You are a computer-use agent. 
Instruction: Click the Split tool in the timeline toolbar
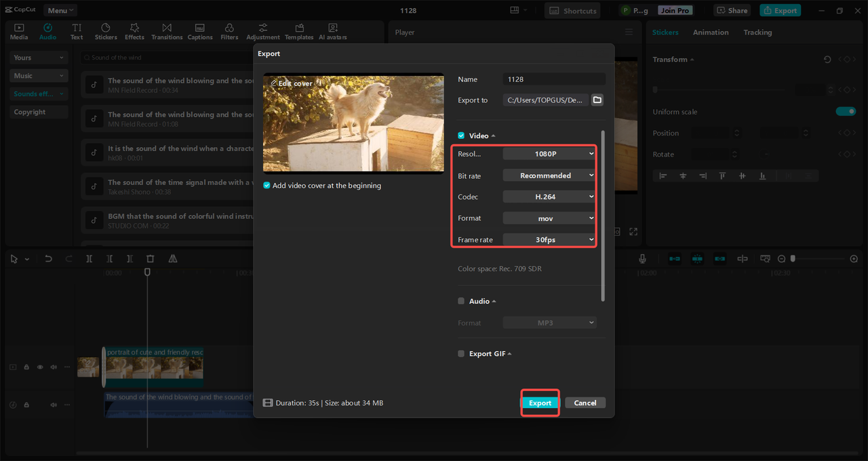pos(90,259)
